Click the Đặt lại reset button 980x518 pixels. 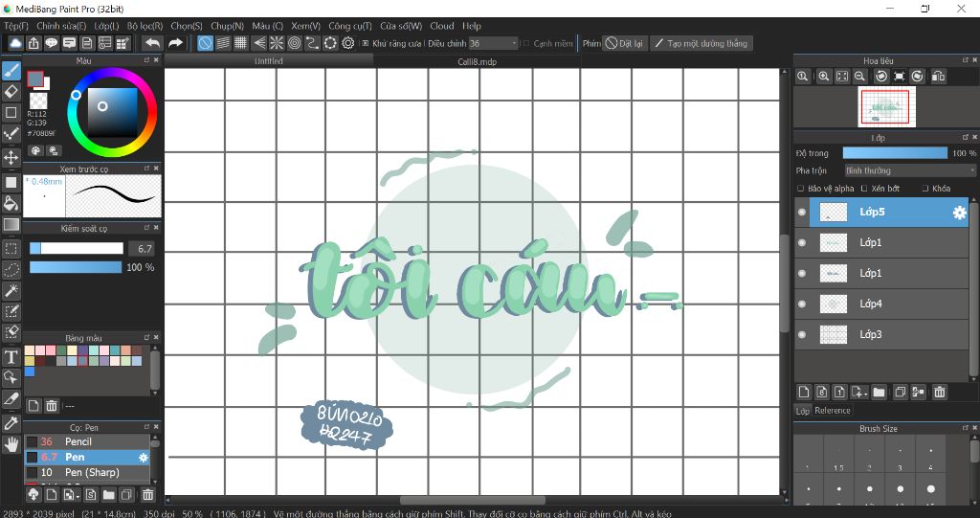624,43
